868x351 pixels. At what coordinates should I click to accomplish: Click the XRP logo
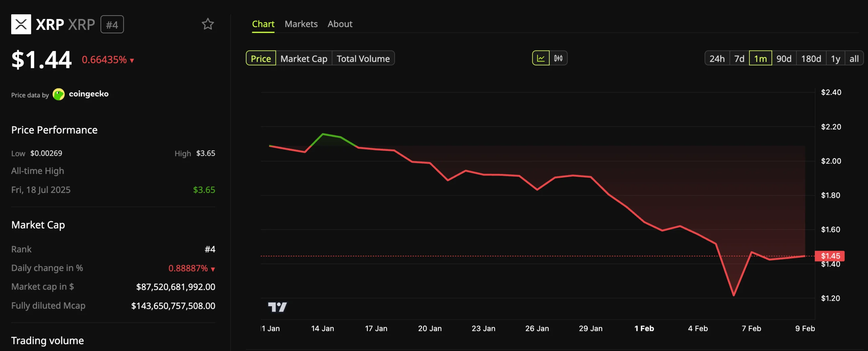21,24
